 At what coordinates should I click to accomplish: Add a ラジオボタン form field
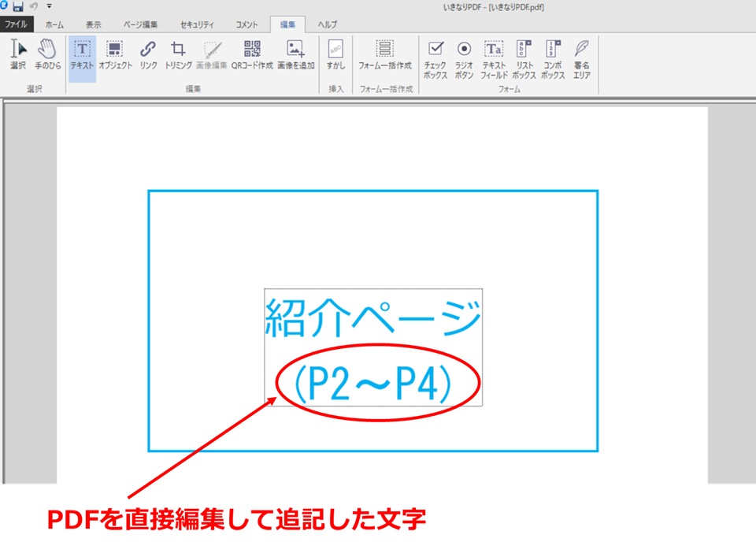coord(464,59)
